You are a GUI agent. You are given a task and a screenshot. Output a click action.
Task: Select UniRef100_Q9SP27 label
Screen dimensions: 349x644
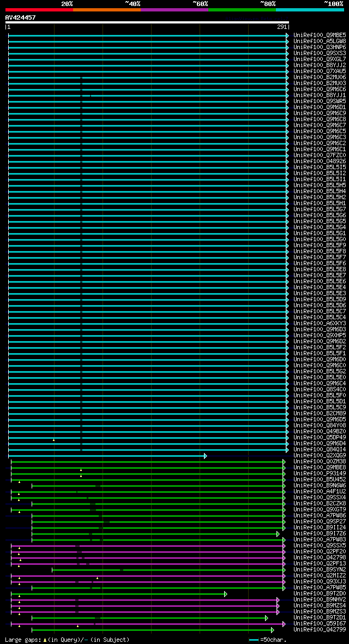point(320,521)
